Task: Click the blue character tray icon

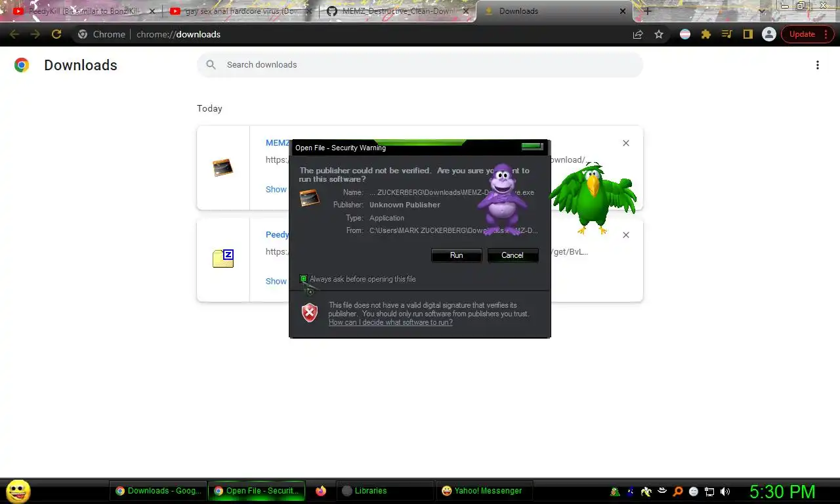Action: coord(631,492)
